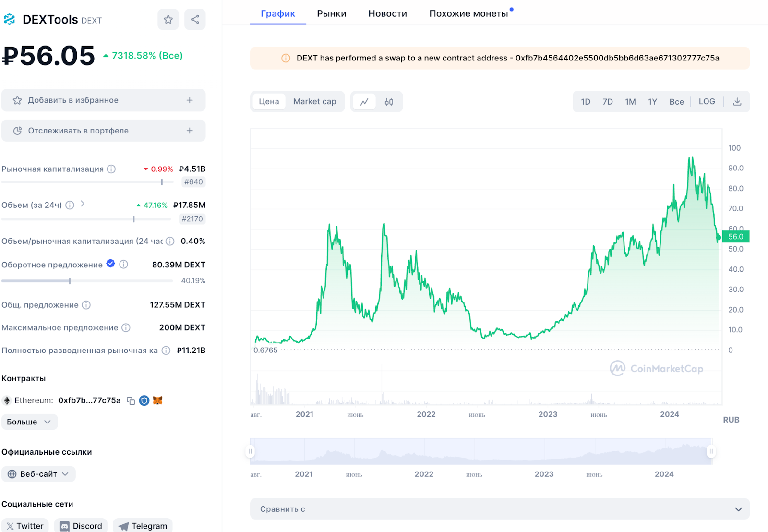This screenshot has width=768, height=532.
Task: Click volume rank #2170 badge
Action: pos(192,219)
